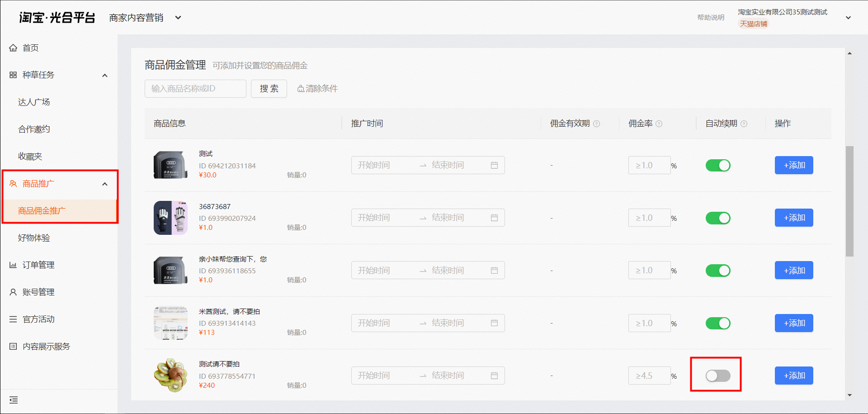
Task: Toggle auto-renewal for product 694212031184
Action: [x=718, y=166]
